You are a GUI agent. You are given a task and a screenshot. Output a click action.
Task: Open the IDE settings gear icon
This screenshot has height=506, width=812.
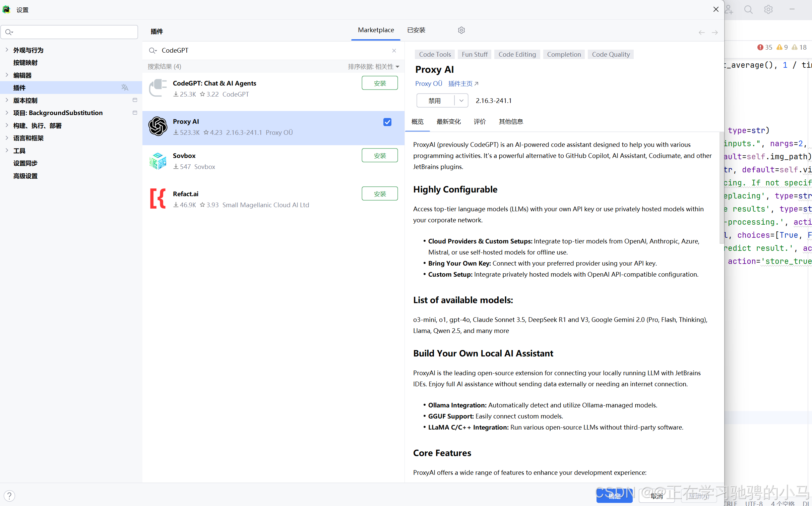click(768, 10)
